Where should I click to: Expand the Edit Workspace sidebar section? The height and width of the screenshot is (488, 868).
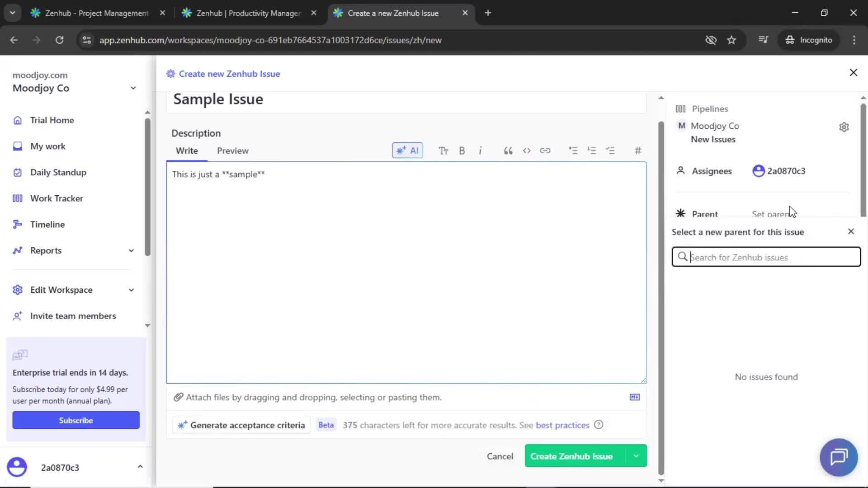click(131, 290)
